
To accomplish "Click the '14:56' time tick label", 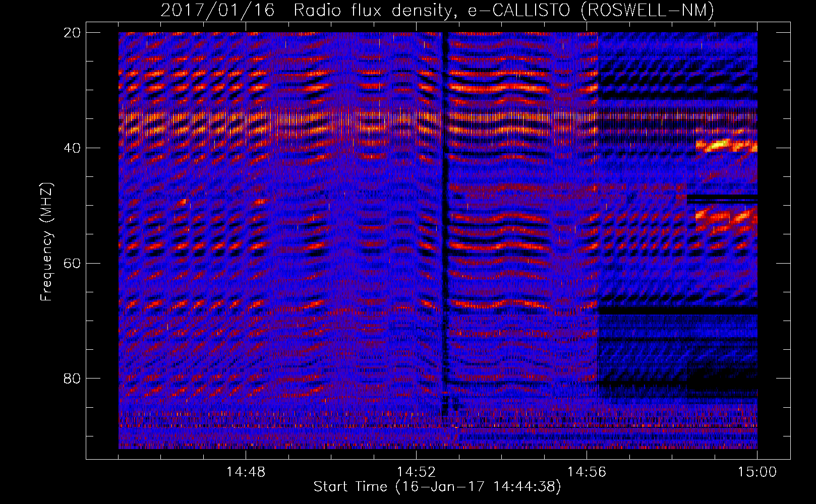I will 587,472.
